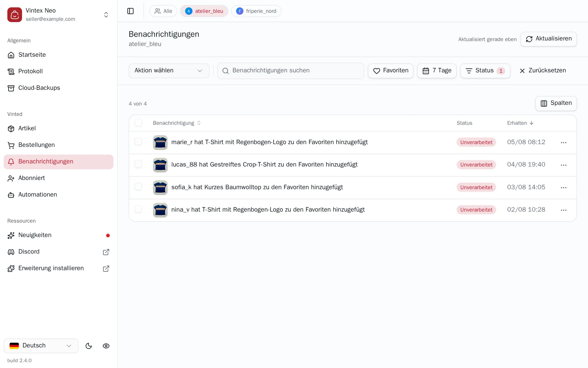Click Zurücksetzen to reset filters
588x368 pixels.
pyautogui.click(x=543, y=71)
